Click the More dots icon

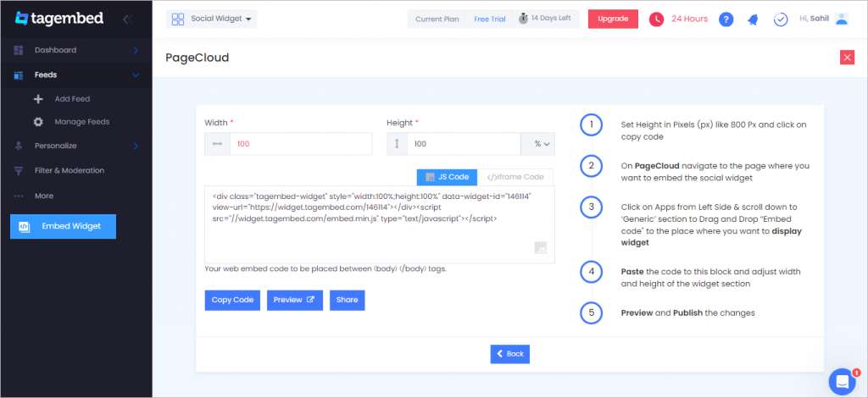[19, 196]
